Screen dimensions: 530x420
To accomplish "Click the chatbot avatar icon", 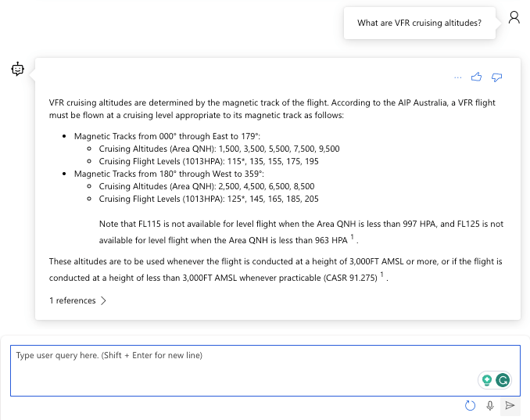I will coord(18,70).
